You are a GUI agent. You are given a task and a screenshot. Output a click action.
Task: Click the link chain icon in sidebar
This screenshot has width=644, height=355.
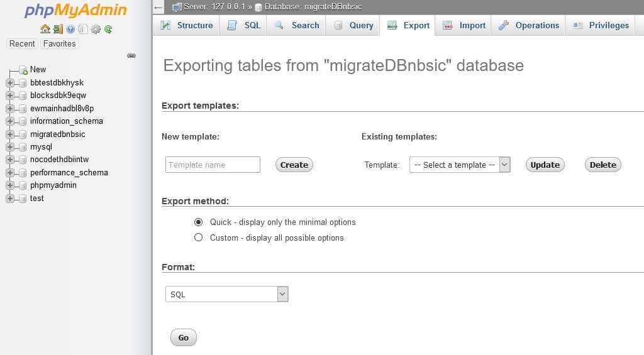[131, 55]
